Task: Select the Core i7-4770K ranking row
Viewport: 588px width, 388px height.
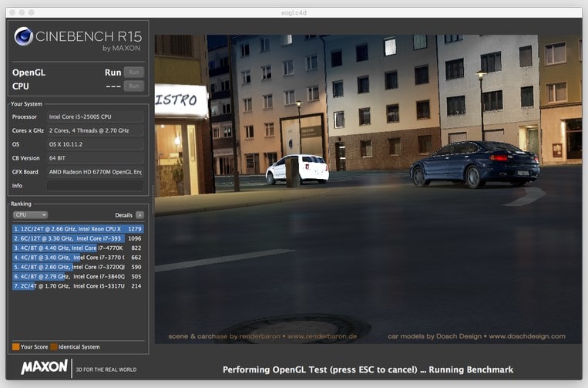Action: point(77,248)
